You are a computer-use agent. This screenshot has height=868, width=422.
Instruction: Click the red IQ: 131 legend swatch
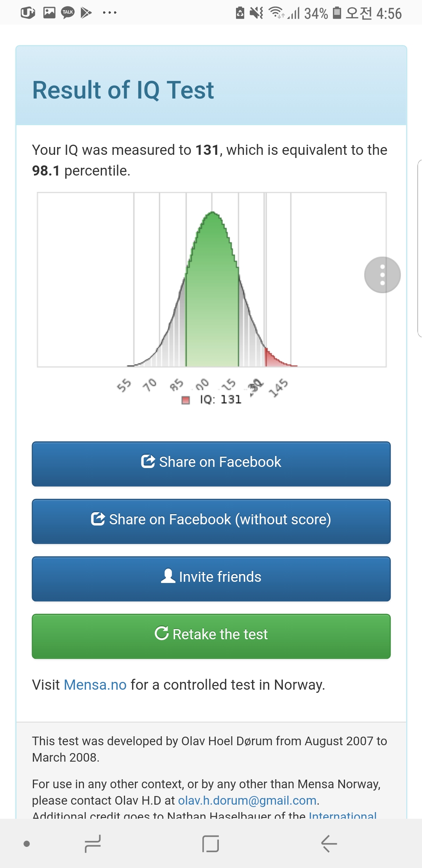click(186, 400)
